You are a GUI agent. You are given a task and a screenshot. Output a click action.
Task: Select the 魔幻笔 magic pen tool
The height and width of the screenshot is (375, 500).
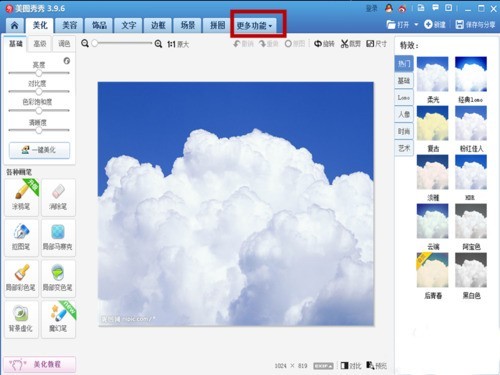coord(58,319)
